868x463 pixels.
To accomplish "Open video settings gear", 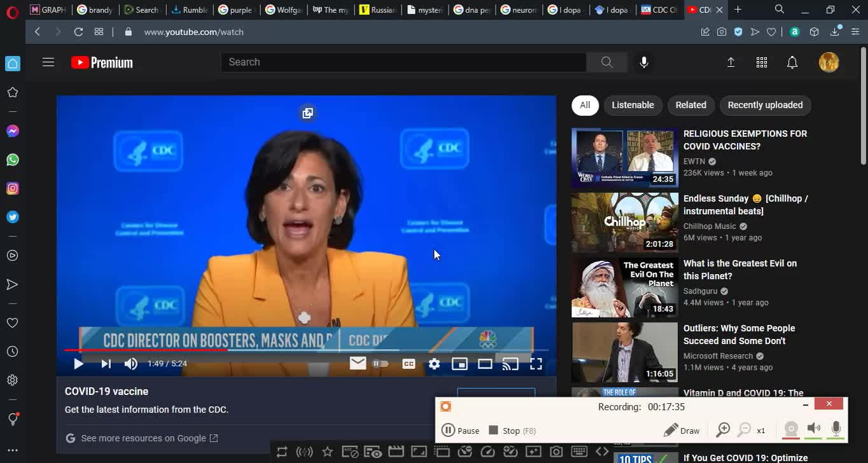I will (x=434, y=364).
